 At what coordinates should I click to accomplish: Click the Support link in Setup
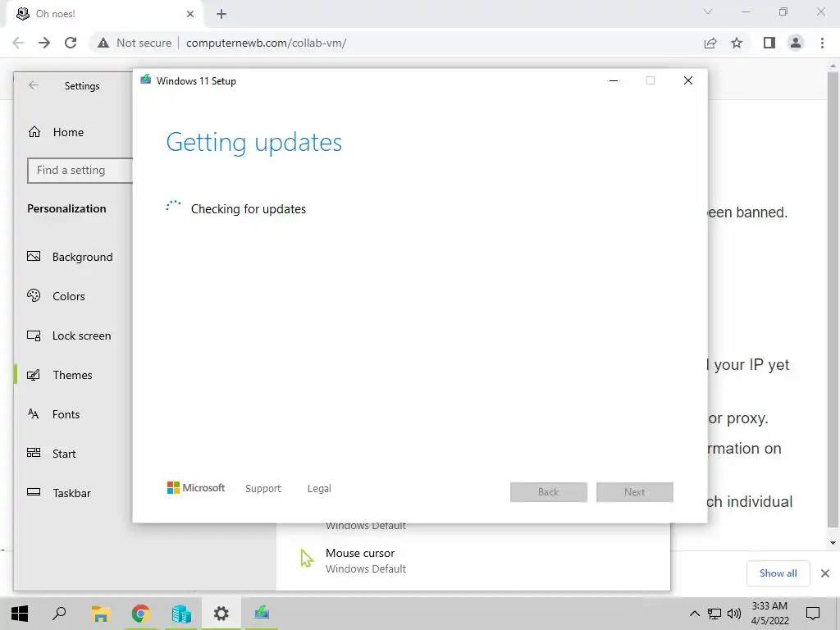263,489
